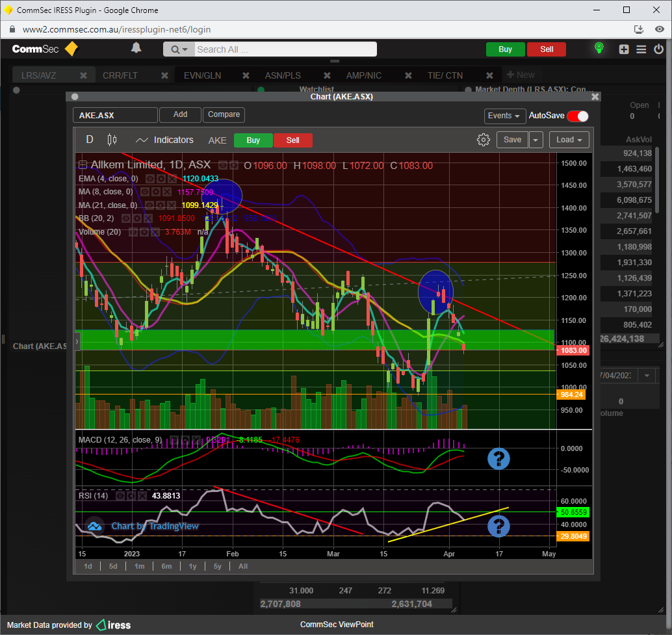Click the red Sell button in chart toolbar
Viewport: 672px width, 635px height.
coord(292,140)
